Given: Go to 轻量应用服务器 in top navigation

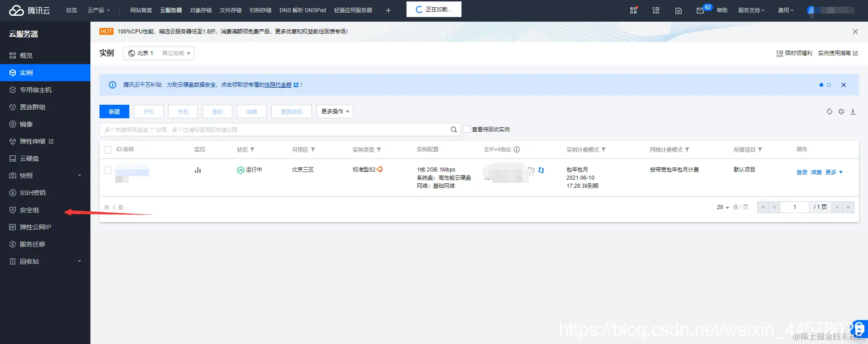Looking at the screenshot, I should (x=353, y=10).
